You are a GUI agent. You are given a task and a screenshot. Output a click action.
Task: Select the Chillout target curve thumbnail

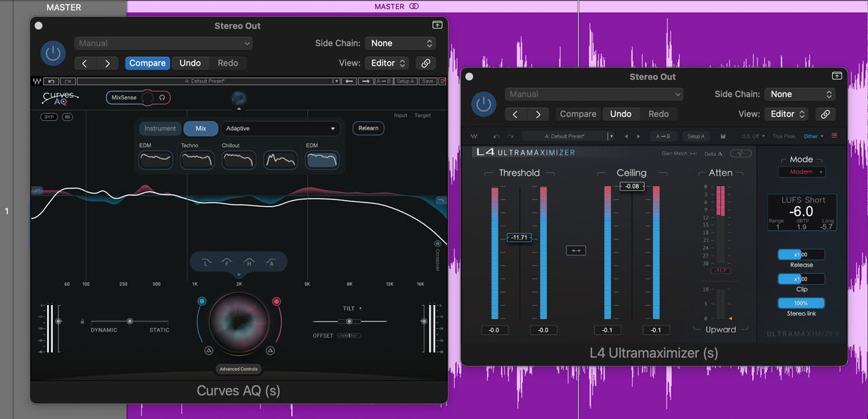(x=239, y=160)
